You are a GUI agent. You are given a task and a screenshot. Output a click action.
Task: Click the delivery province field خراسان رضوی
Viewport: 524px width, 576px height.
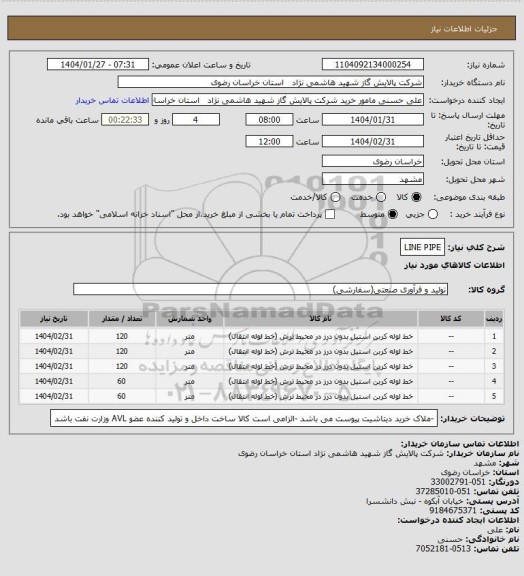tap(373, 161)
